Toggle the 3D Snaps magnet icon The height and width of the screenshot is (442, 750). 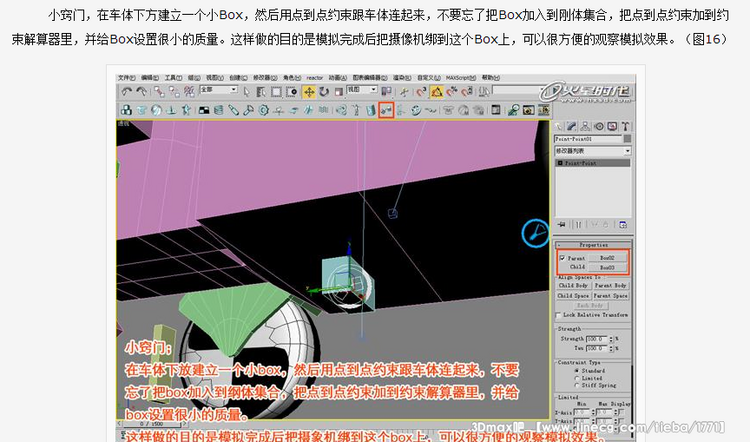click(x=421, y=91)
